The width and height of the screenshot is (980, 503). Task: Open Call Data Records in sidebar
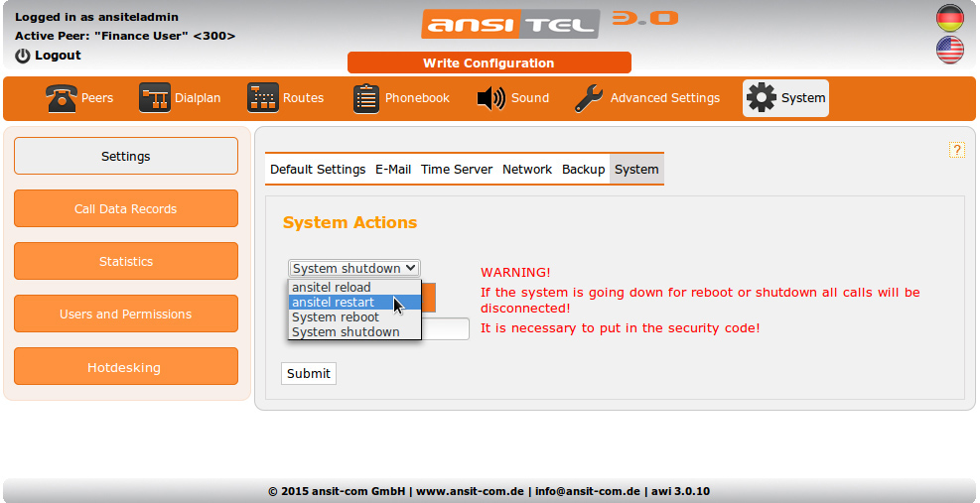[126, 209]
